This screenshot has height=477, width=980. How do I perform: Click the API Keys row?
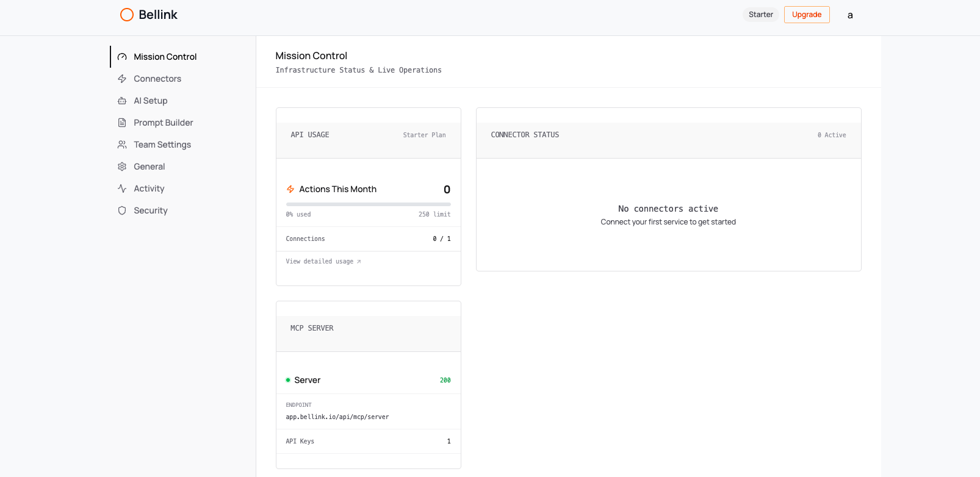[x=369, y=442]
